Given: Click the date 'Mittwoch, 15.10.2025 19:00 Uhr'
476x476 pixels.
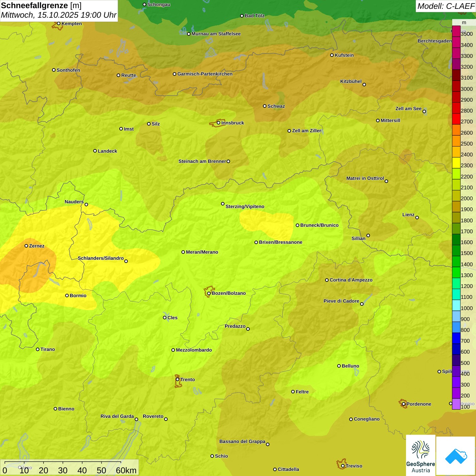Looking at the screenshot, I should pos(59,15).
